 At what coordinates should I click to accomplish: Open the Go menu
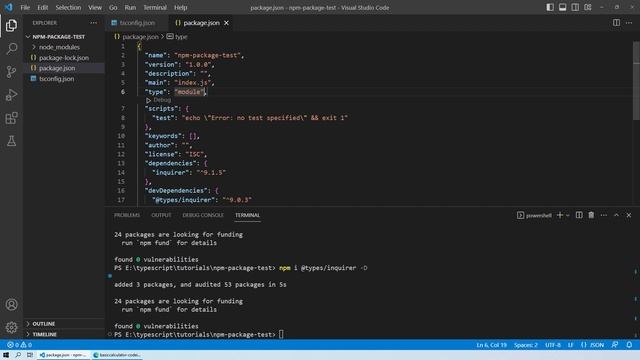113,7
